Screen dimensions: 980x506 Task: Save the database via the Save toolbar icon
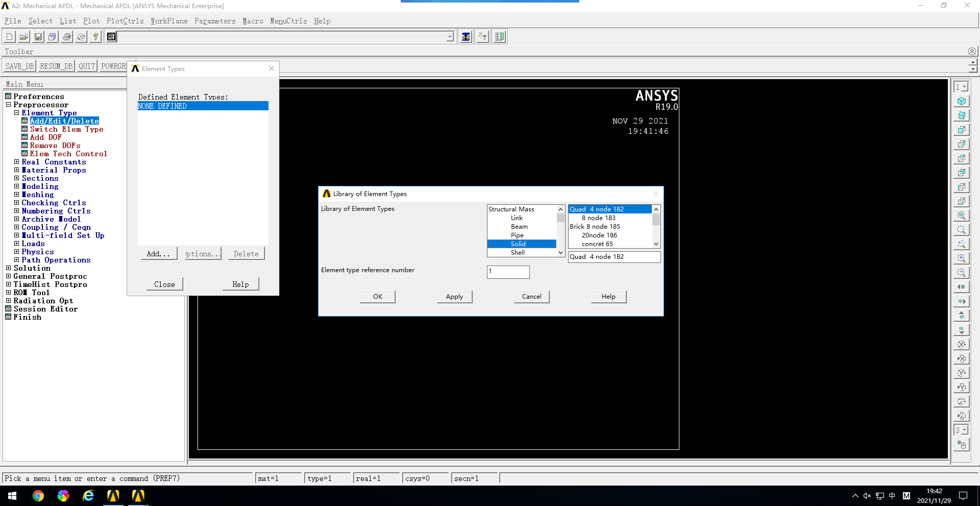tap(38, 36)
